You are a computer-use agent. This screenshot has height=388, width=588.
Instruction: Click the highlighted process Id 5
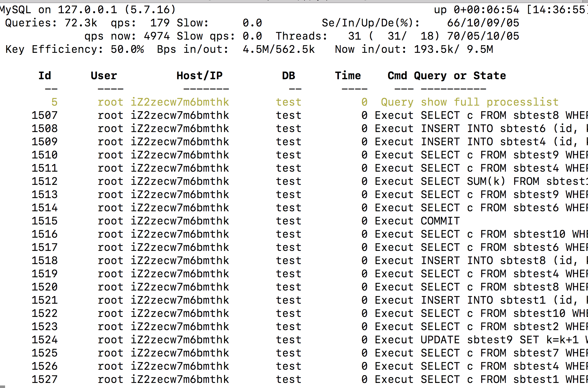[x=55, y=102]
